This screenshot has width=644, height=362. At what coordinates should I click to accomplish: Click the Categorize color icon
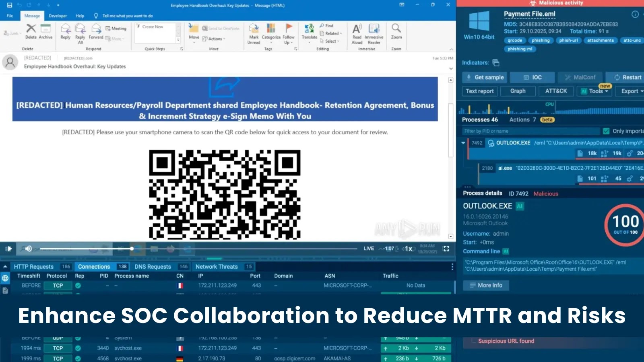click(x=271, y=29)
